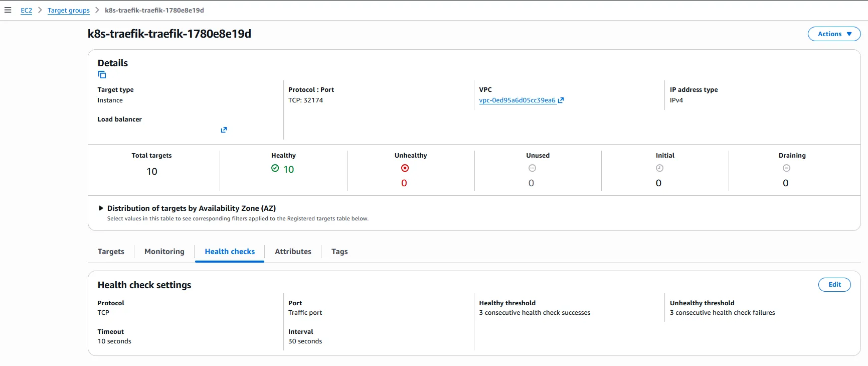Screen dimensions: 868x366
Task: Open vpc-0ed95a6d05cc39ea6 link
Action: coord(517,100)
